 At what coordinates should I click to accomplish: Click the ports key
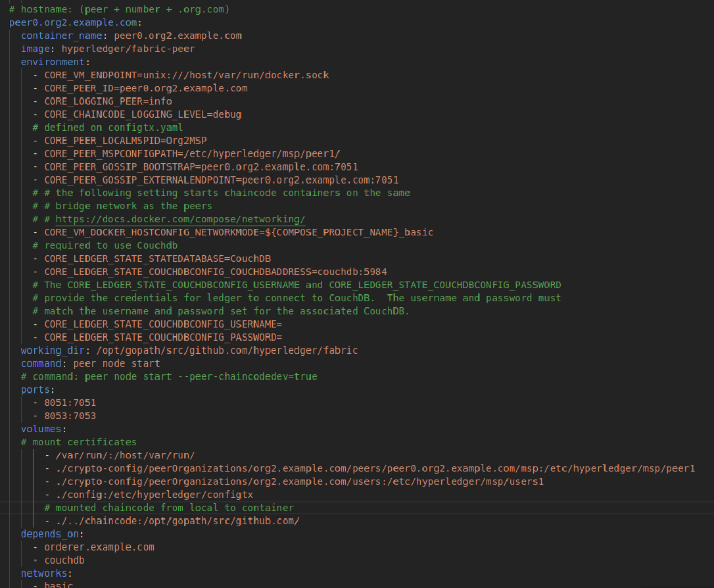[x=36, y=390]
